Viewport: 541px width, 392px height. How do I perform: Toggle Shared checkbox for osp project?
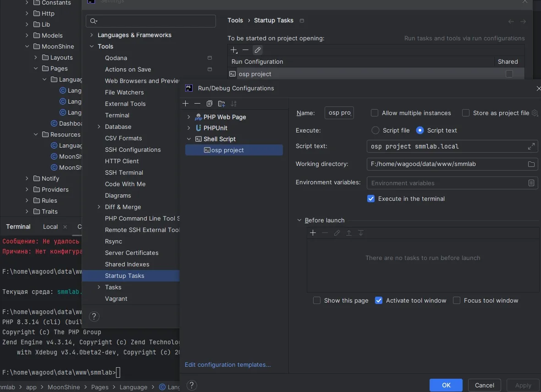(x=509, y=74)
